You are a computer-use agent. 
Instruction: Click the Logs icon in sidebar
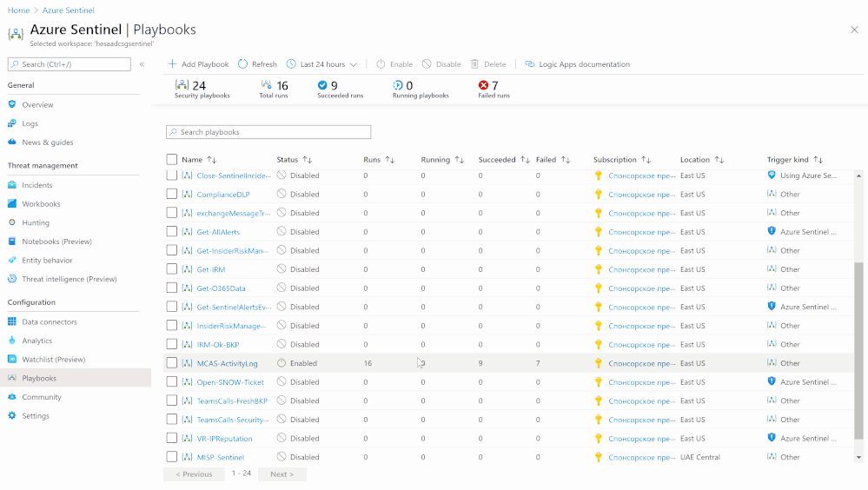click(12, 122)
